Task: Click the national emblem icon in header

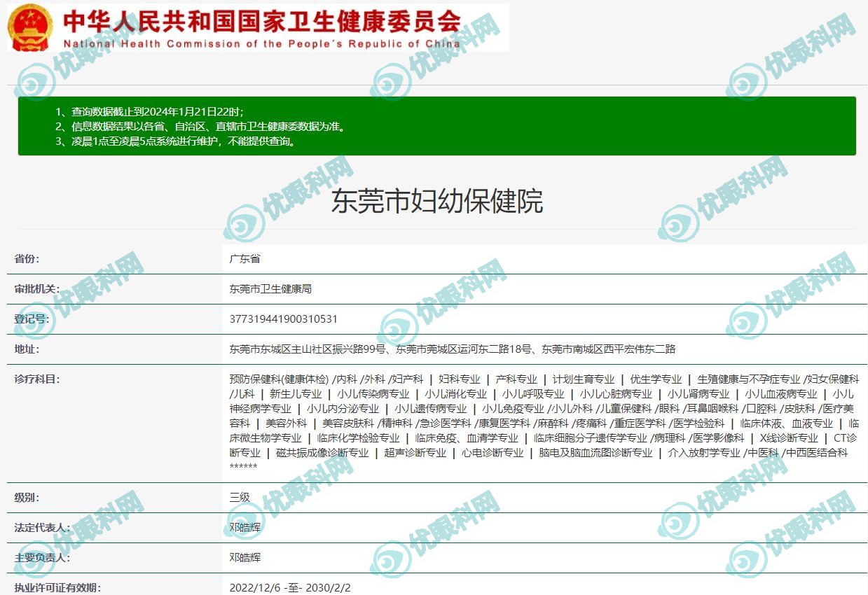Action: [x=29, y=27]
